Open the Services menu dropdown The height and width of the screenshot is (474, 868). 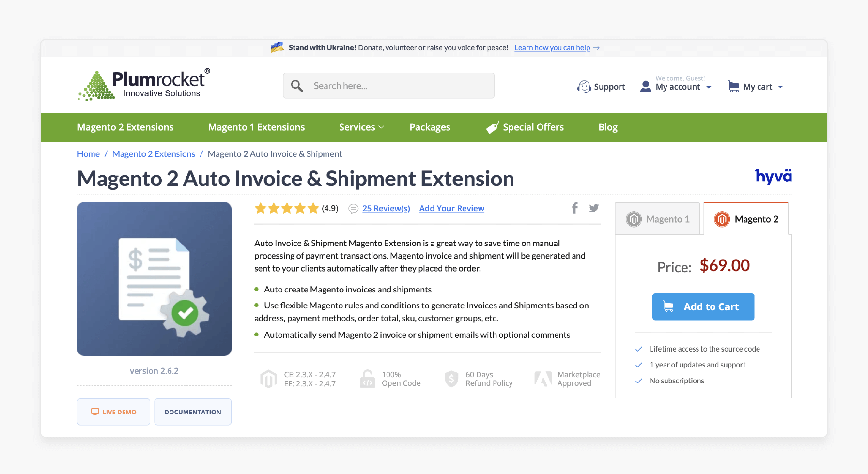[x=361, y=127]
